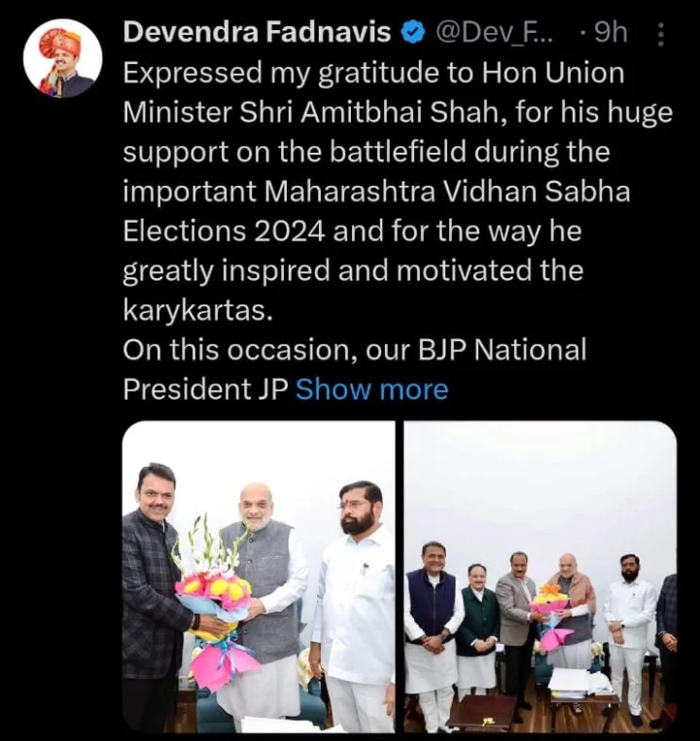This screenshot has width=700, height=741.
Task: Open the three-dot more options menu
Action: click(661, 35)
